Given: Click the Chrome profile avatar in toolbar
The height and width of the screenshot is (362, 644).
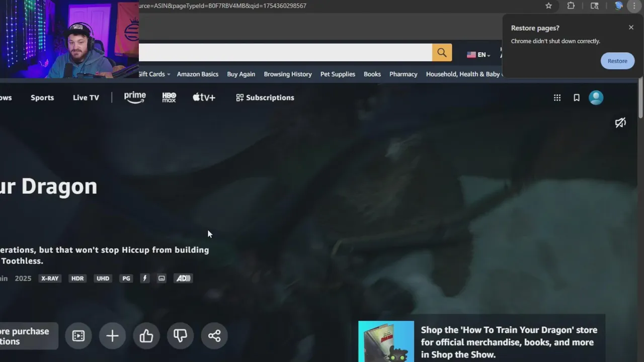Looking at the screenshot, I should coord(619,6).
